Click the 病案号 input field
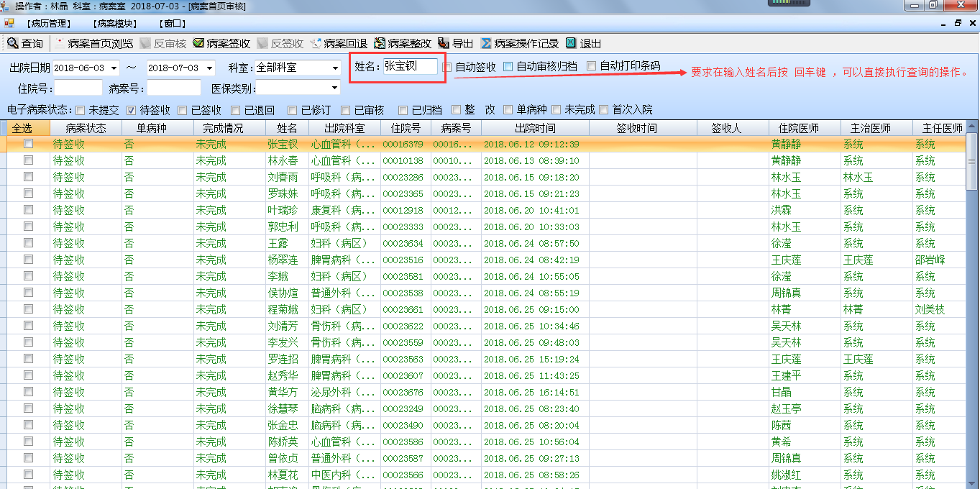The width and height of the screenshot is (980, 489). (174, 88)
